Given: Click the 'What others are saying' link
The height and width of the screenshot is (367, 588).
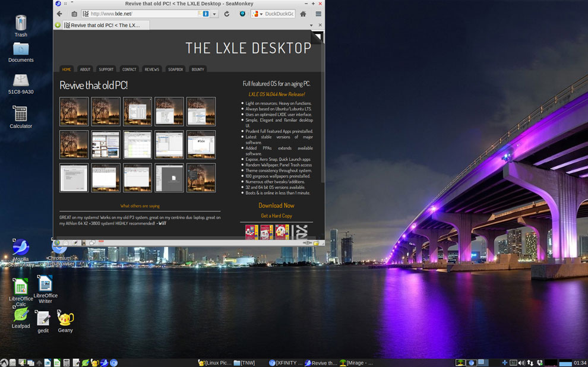Looking at the screenshot, I should pyautogui.click(x=140, y=206).
